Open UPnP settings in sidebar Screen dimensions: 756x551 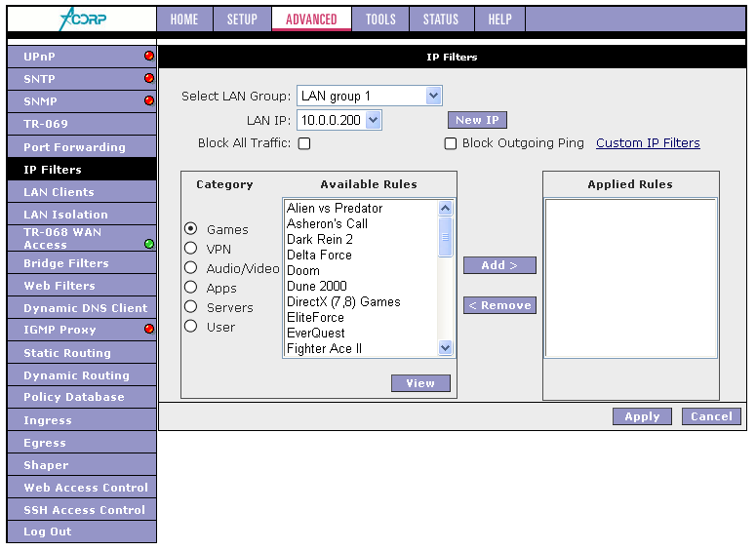point(82,57)
